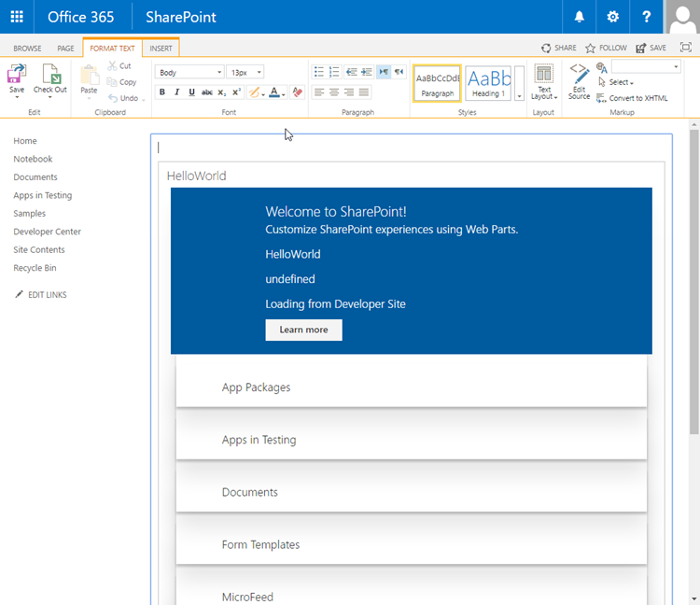Toggle Strikethrough formatting

pyautogui.click(x=206, y=92)
